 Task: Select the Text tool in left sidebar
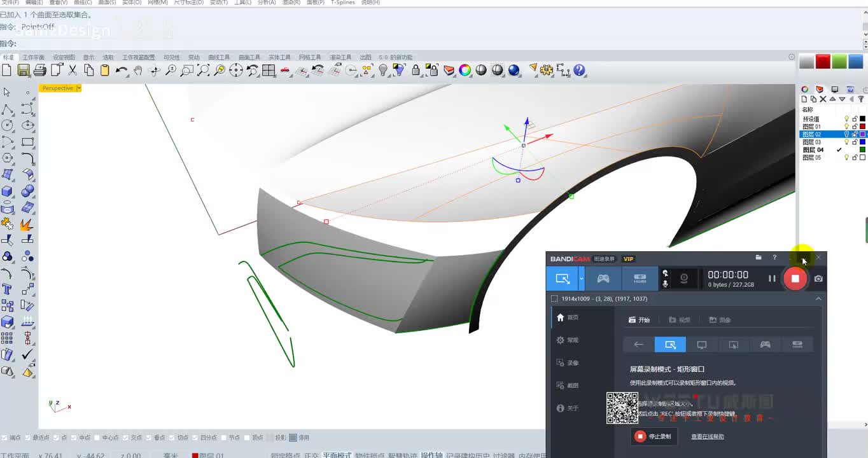[8, 289]
